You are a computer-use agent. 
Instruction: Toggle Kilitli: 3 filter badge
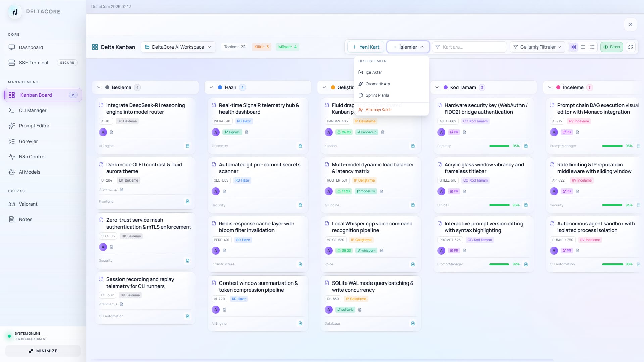262,47
